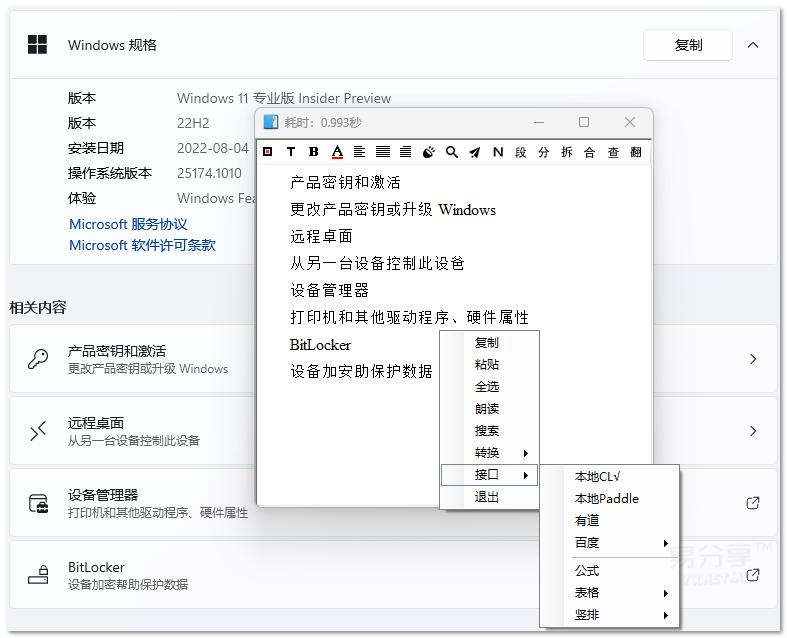Align text right in OCR toolbar
Viewport: 787px width, 638px height.
click(406, 152)
